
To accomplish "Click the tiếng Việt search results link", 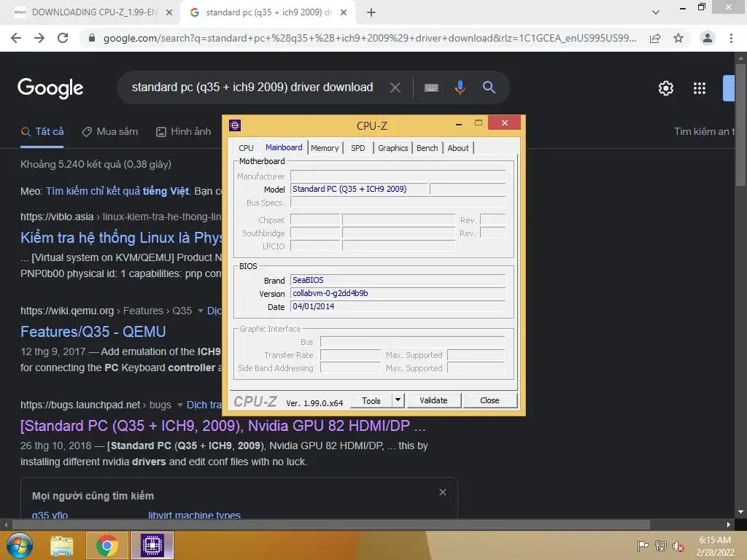I will tap(117, 191).
